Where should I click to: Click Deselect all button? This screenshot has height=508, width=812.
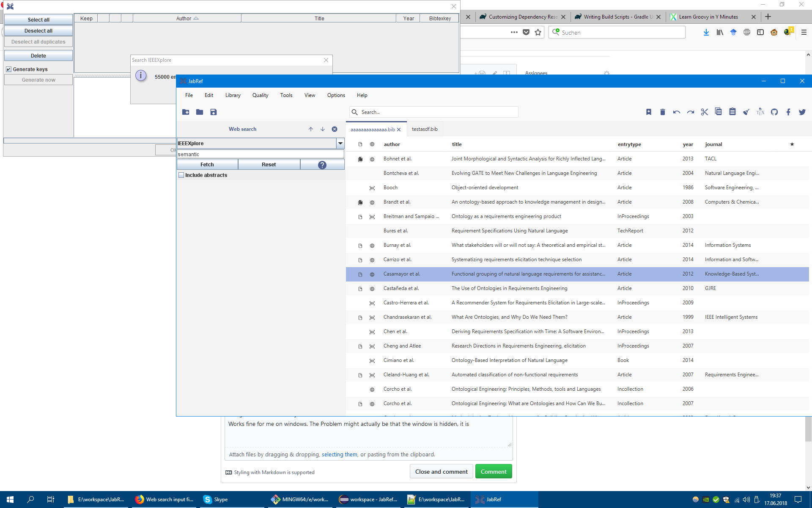click(x=38, y=31)
